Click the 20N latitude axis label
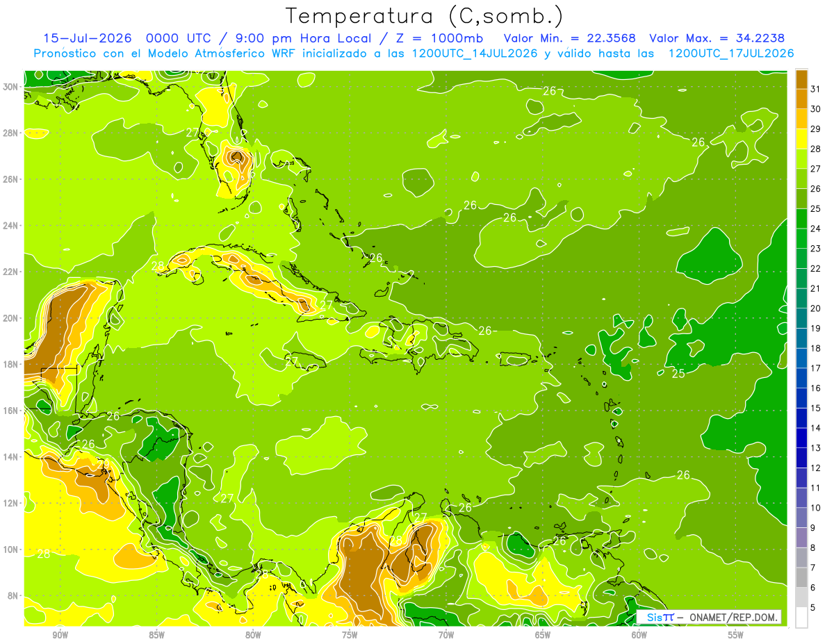 coord(12,317)
